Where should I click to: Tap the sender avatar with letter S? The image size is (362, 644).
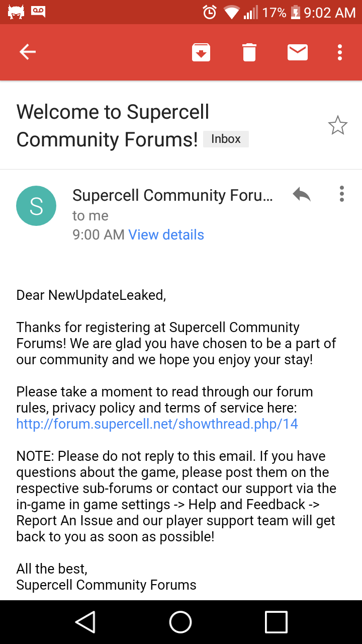tap(36, 206)
